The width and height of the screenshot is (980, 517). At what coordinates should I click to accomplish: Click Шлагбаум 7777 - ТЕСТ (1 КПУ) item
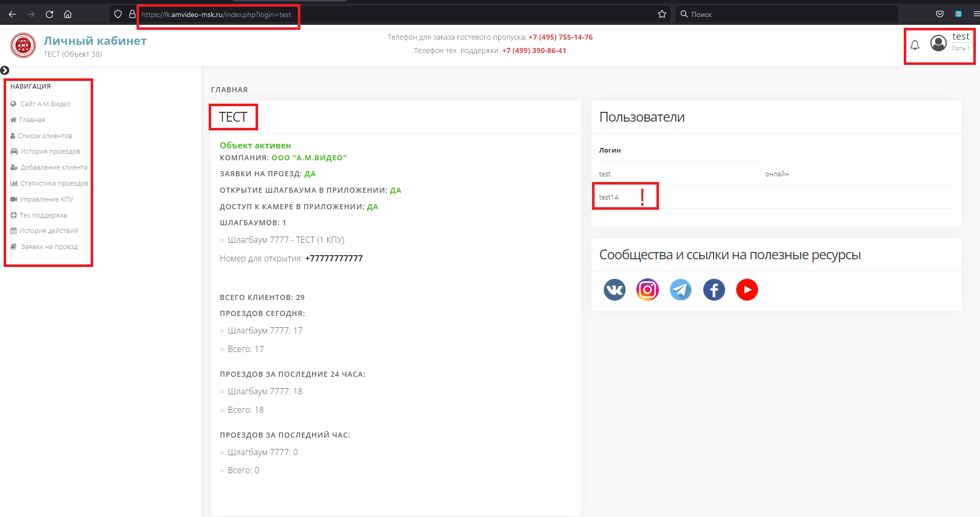click(x=286, y=240)
